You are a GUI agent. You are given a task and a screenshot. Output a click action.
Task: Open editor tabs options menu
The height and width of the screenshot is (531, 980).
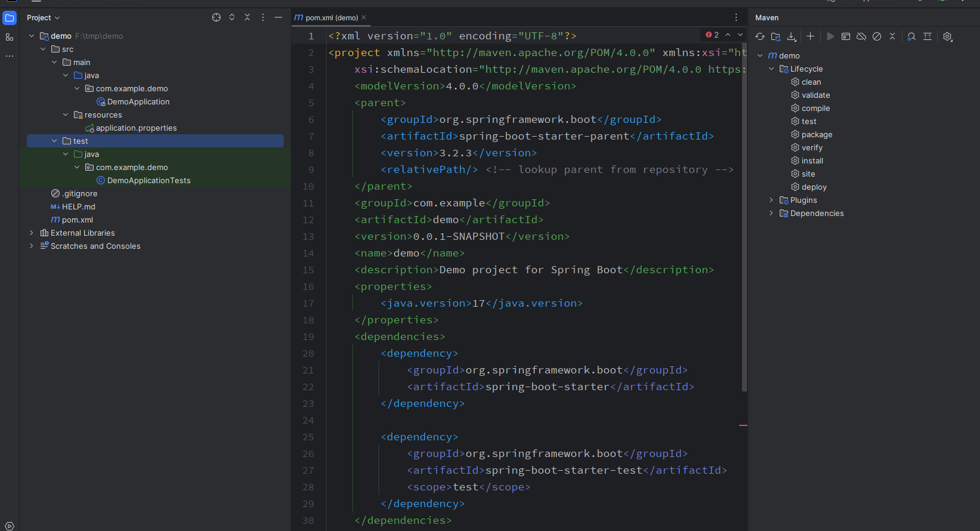point(736,17)
